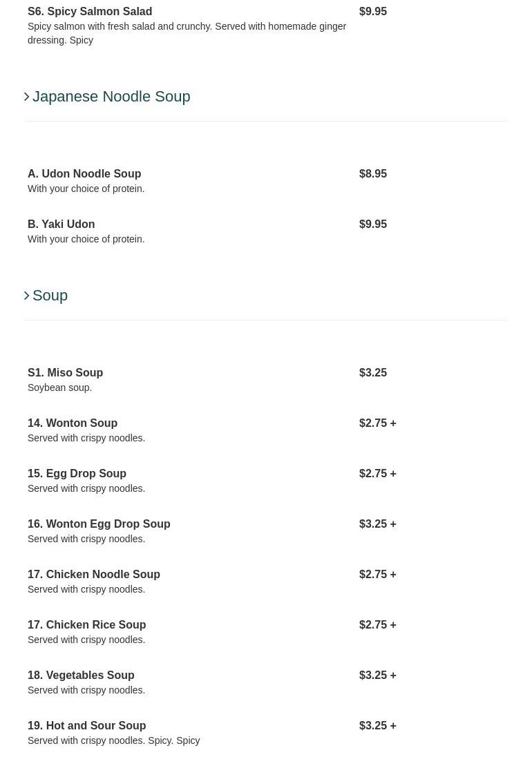Select S1. Miso Soup
The height and width of the screenshot is (766, 532).
(66, 373)
